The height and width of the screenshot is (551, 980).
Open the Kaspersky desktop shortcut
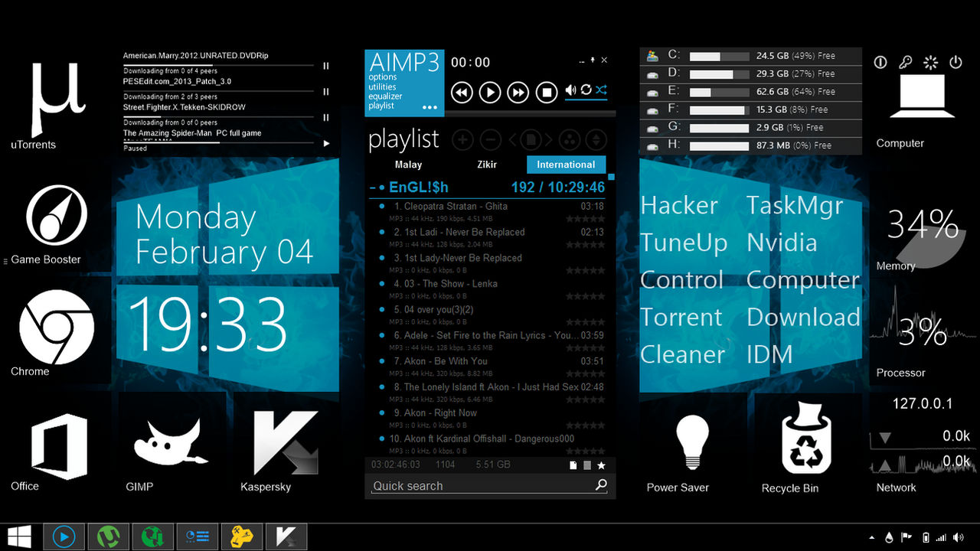point(286,443)
